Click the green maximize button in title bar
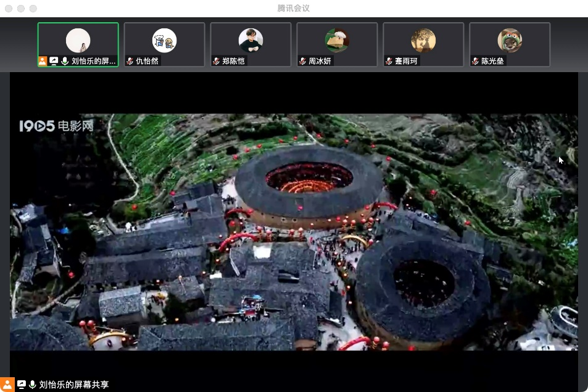 pos(33,9)
